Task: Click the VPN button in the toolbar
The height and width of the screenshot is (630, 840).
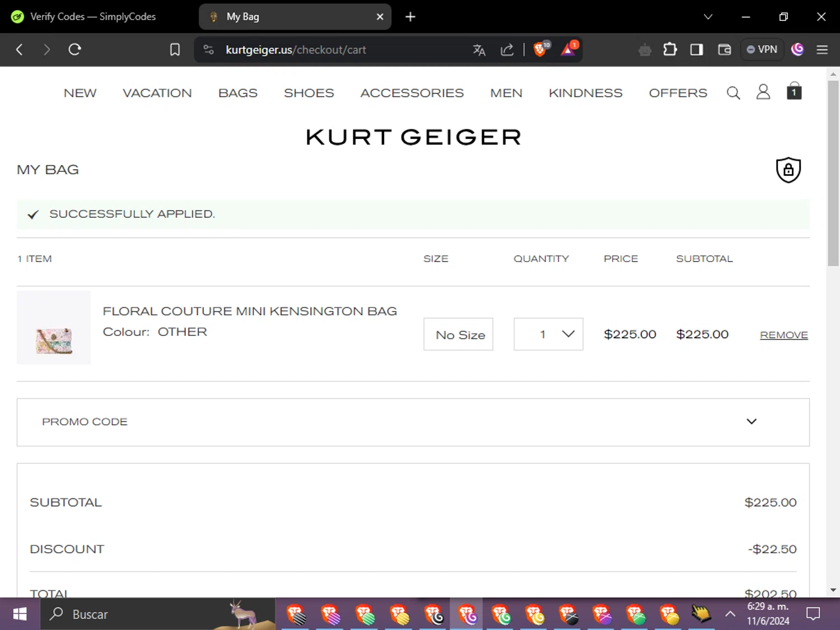Action: tap(762, 49)
